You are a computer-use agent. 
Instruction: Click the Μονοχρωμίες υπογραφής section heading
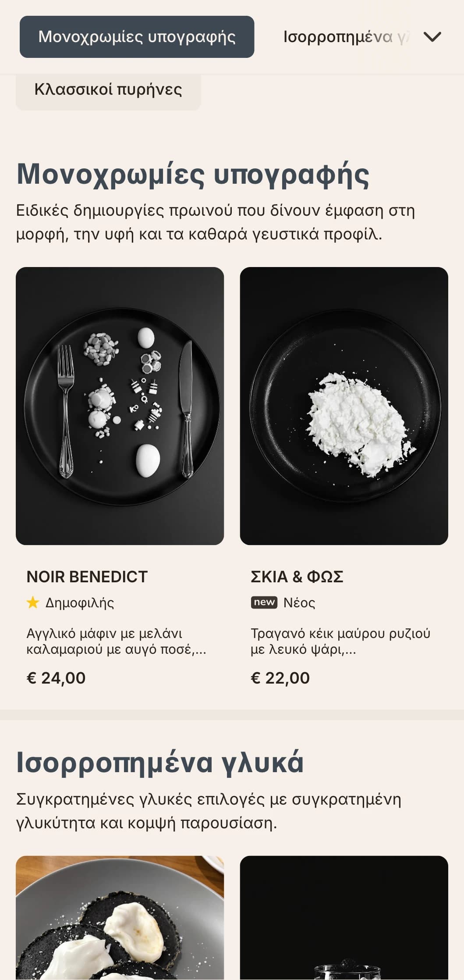pos(193,175)
